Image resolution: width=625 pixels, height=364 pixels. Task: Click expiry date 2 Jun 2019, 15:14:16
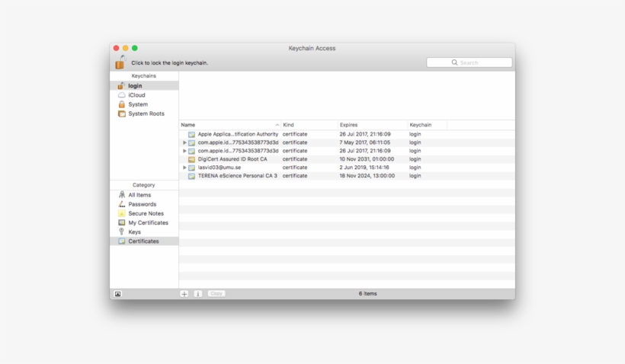[364, 168]
